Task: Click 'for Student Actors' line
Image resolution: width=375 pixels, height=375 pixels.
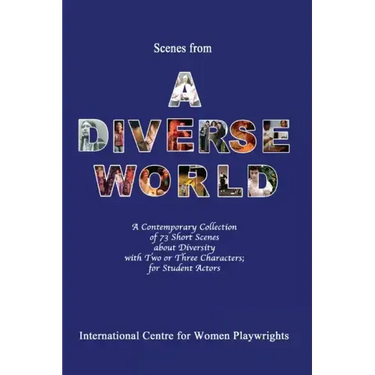Action: pos(184,268)
